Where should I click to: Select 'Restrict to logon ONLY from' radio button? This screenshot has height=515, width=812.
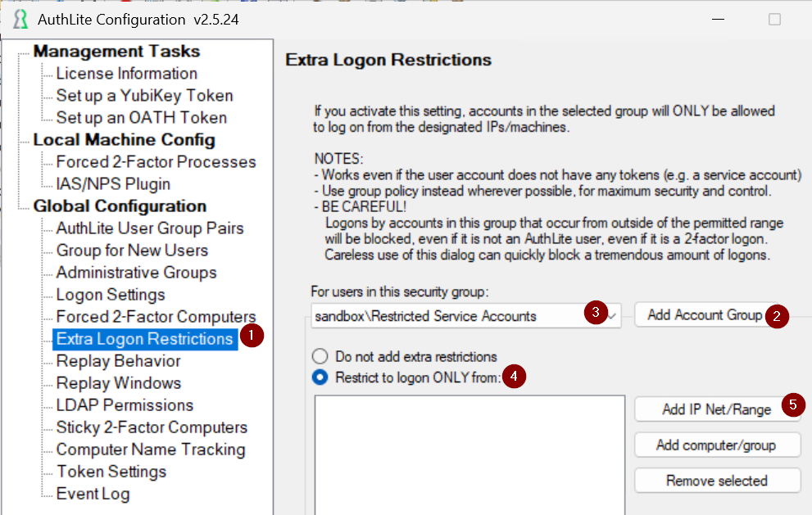pos(320,377)
